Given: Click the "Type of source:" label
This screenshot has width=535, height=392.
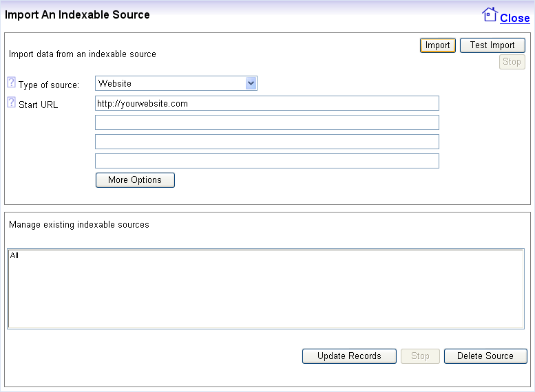Looking at the screenshot, I should pyautogui.click(x=49, y=85).
